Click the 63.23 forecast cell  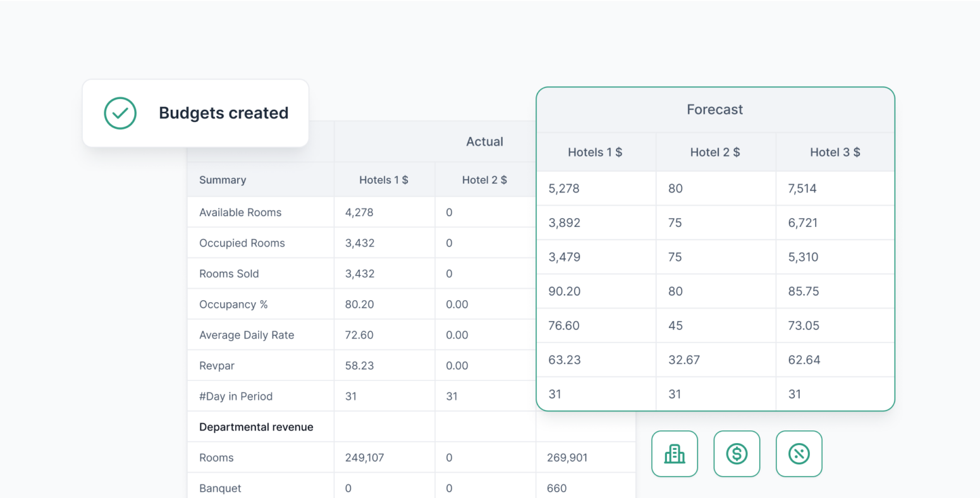pos(596,360)
